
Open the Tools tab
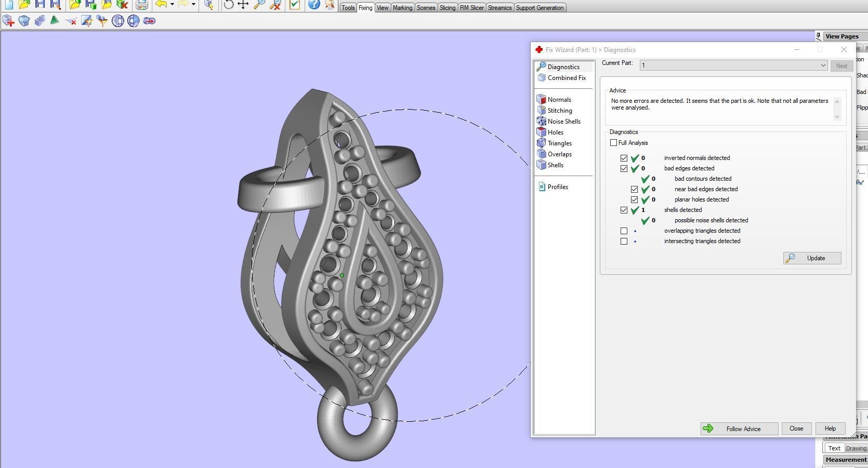(348, 8)
